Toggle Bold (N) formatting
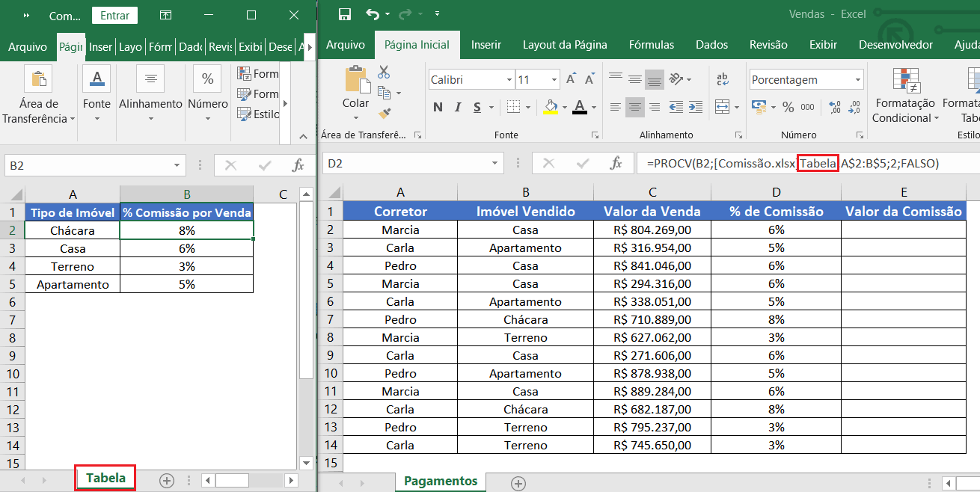The width and height of the screenshot is (980, 492). tap(438, 107)
